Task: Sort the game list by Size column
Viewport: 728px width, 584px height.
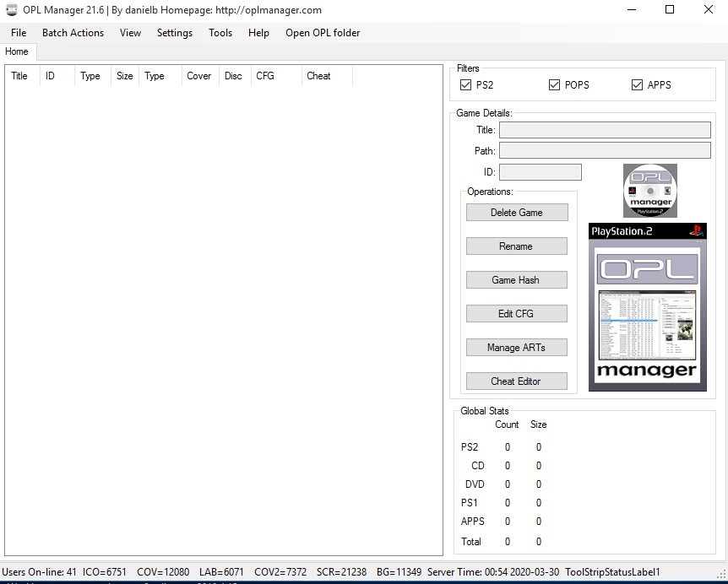Action: click(124, 76)
